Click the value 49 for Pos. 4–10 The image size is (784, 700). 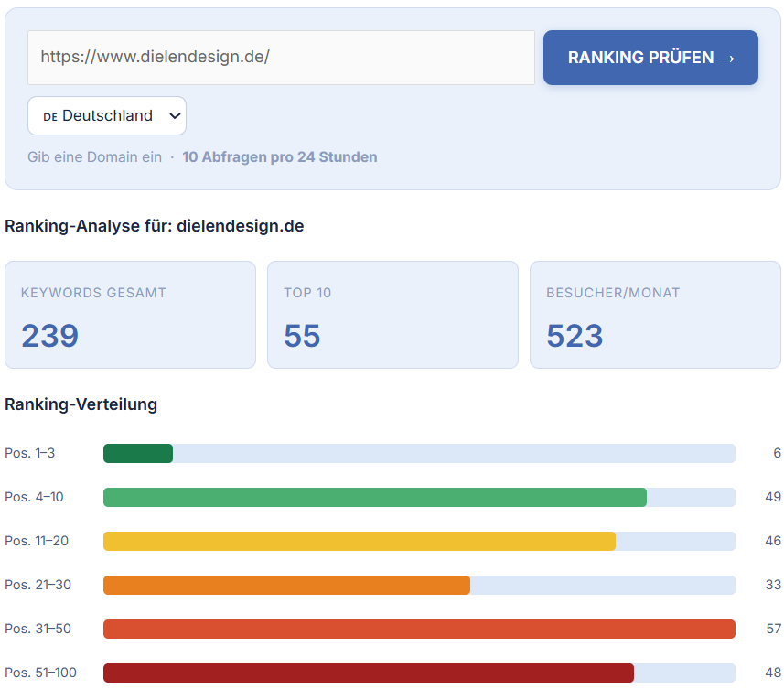(x=773, y=497)
